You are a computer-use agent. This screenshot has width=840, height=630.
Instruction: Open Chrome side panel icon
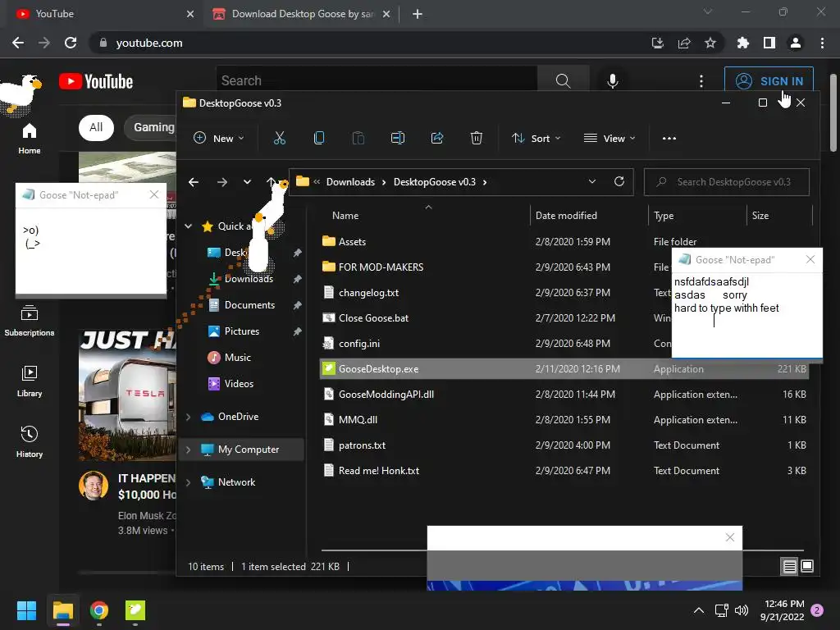tap(769, 43)
